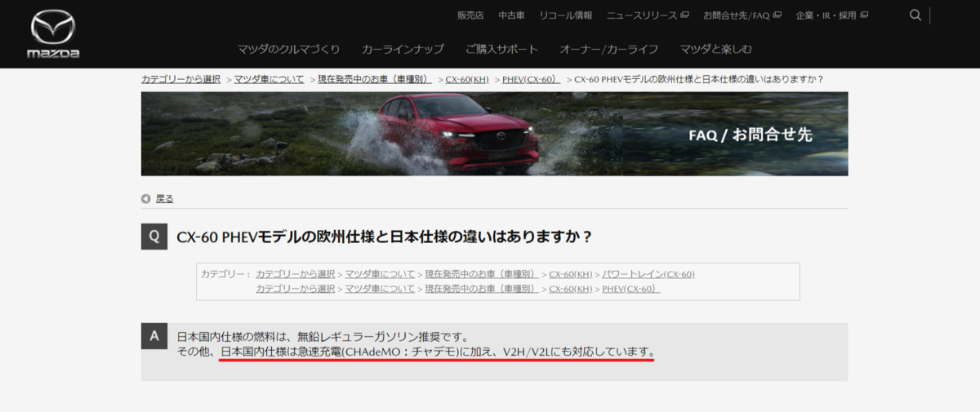This screenshot has width=980, height=412.
Task: Click the 無鉛レギュラーガソリン推奨 answer sentence
Action: [x=323, y=336]
